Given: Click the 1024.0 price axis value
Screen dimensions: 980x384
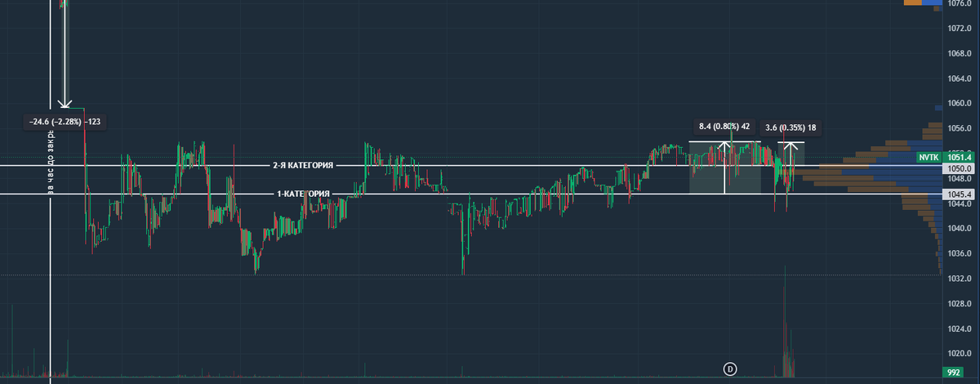Looking at the screenshot, I should tap(959, 329).
